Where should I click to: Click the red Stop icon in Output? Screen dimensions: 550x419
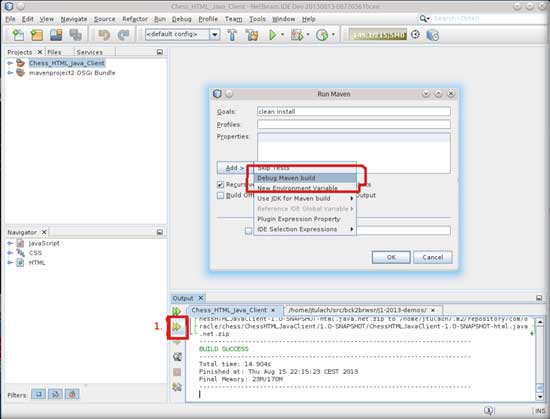[x=177, y=372]
